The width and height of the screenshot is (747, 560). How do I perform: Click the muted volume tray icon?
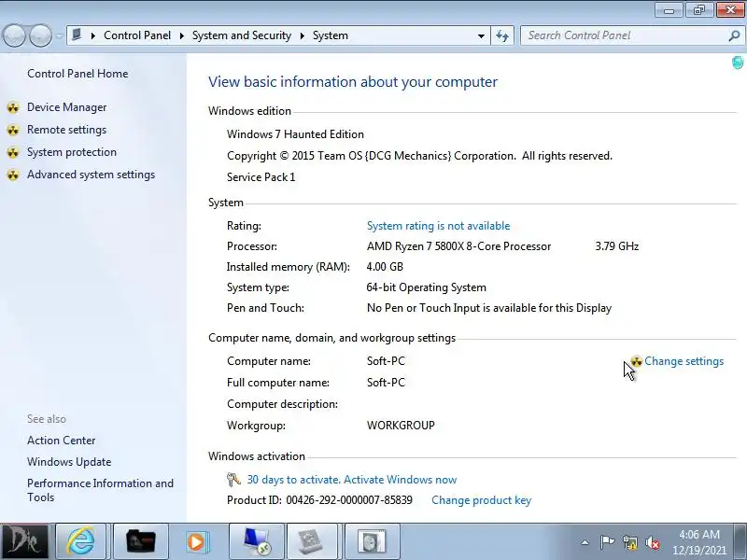653,542
